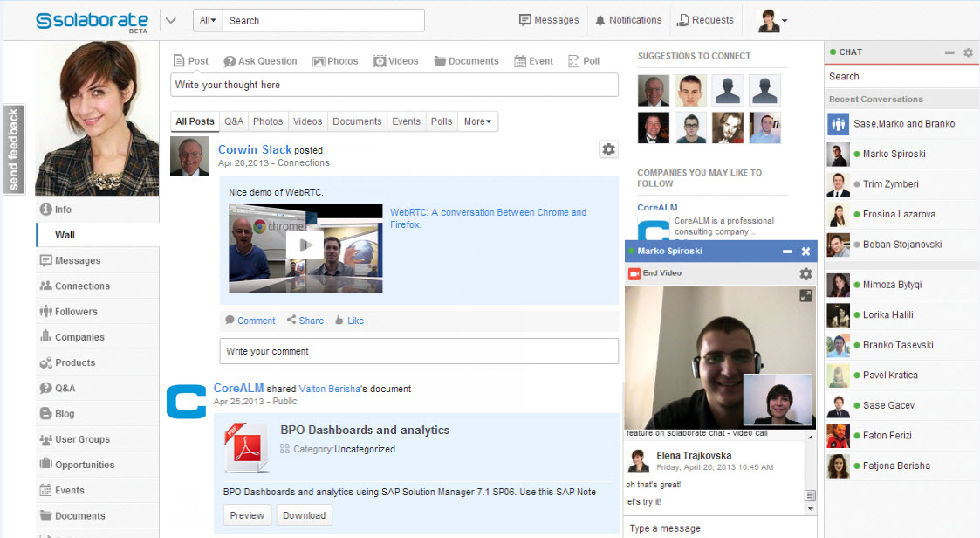Open Followers in left sidebar
The height and width of the screenshot is (538, 980).
[x=98, y=312]
